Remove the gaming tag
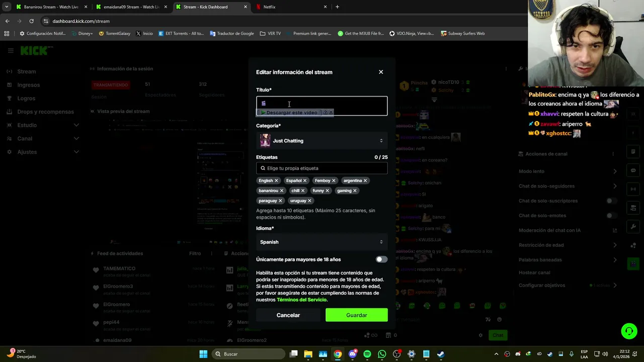 click(355, 191)
